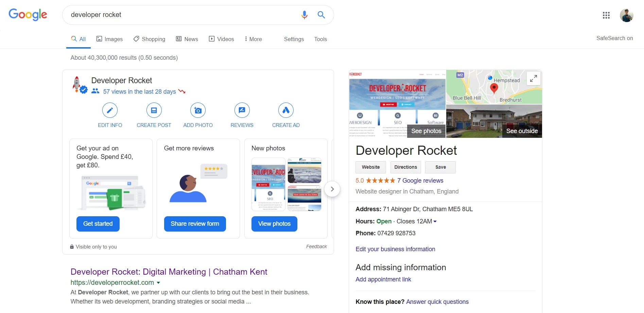Click the CREATE POST label
The height and width of the screenshot is (313, 644).
pyautogui.click(x=154, y=125)
